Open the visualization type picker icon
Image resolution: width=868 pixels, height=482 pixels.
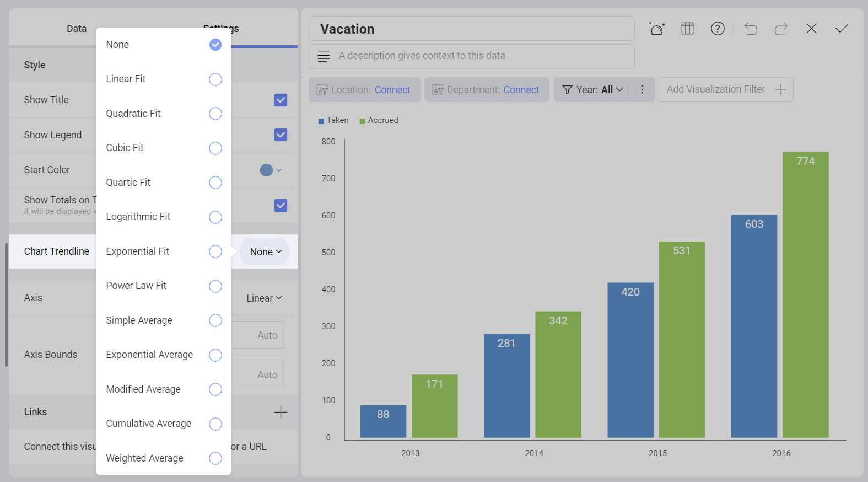[x=657, y=29]
